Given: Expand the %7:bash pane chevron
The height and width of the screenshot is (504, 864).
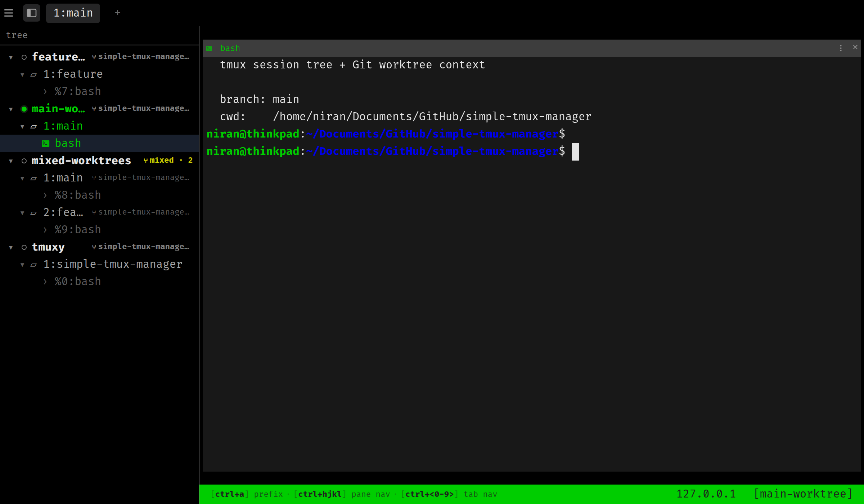Looking at the screenshot, I should 45,91.
